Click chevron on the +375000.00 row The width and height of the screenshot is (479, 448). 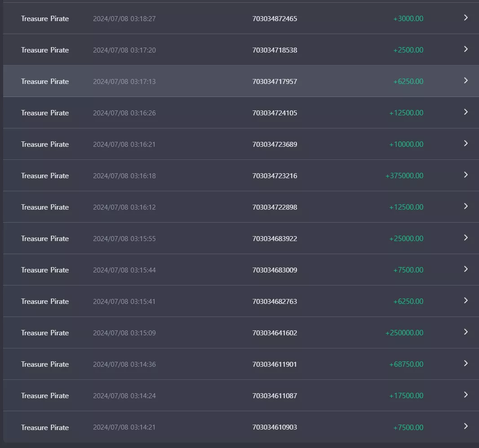click(x=466, y=175)
